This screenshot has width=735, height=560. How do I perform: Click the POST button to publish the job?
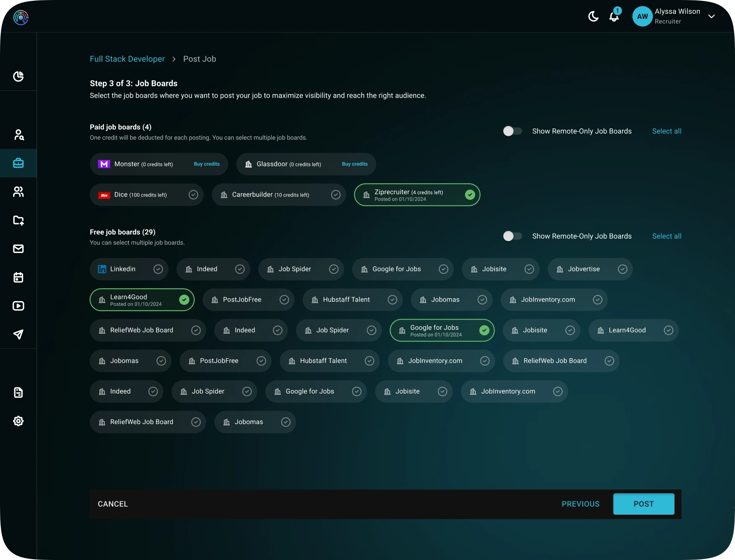click(644, 504)
